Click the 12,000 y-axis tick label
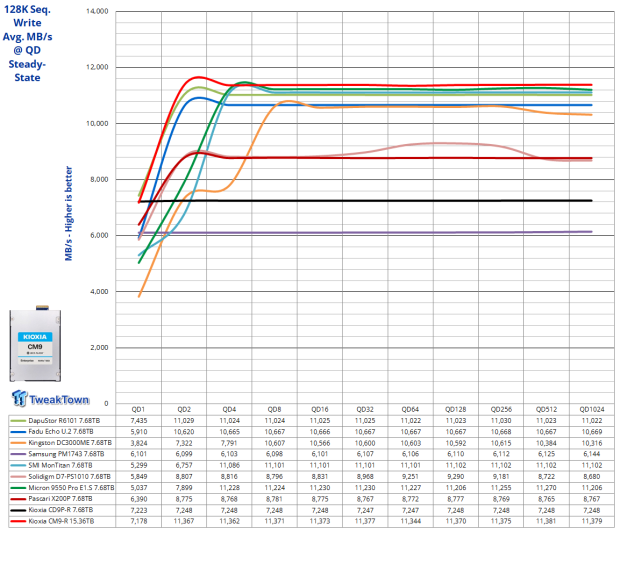The width and height of the screenshot is (620, 568). [x=97, y=67]
